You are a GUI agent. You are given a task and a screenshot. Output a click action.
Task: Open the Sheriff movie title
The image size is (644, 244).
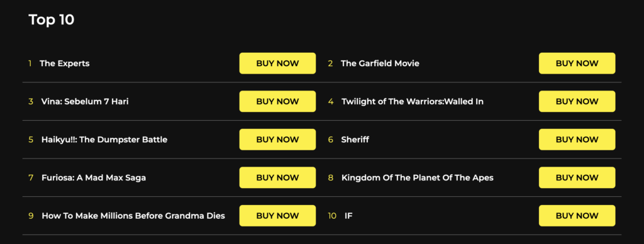coord(355,140)
